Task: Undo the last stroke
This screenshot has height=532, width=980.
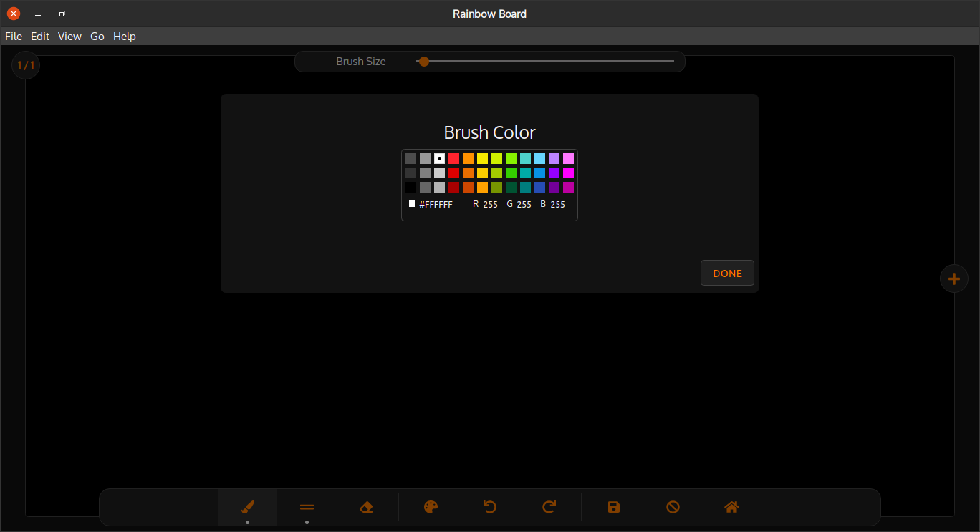Action: tap(490, 507)
